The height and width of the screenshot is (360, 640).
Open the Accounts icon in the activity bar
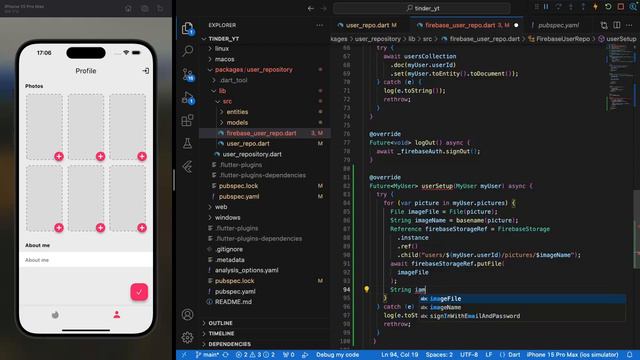click(187, 315)
